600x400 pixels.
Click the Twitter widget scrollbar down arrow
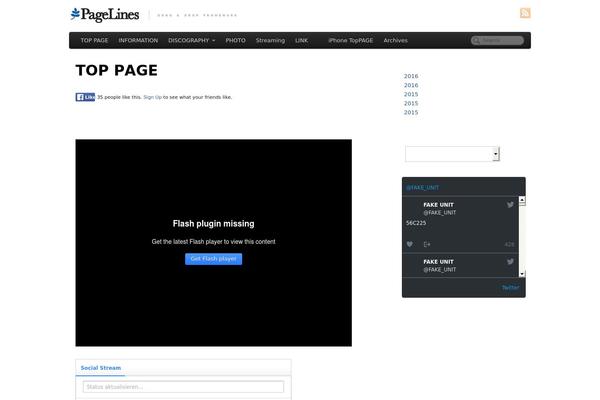pos(522,274)
